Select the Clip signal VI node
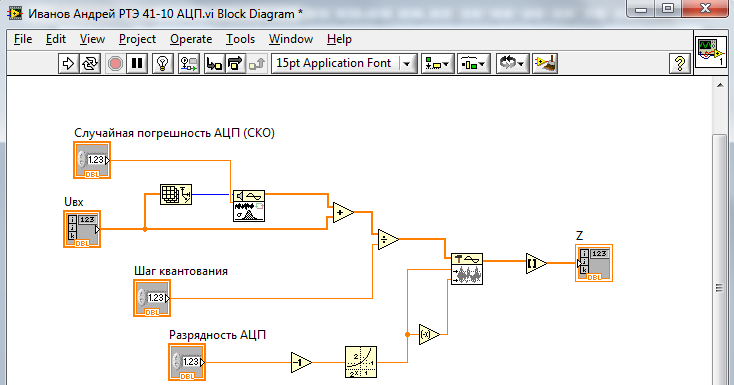 pyautogui.click(x=467, y=269)
